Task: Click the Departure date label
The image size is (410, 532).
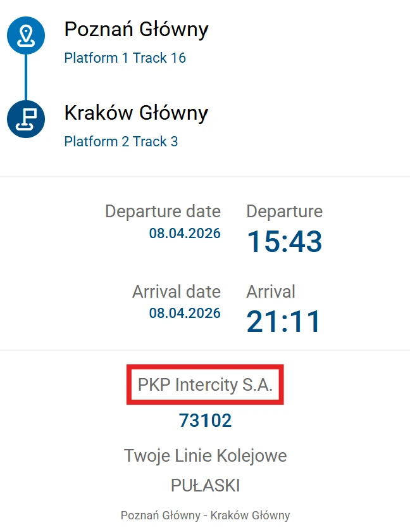Action: click(163, 212)
